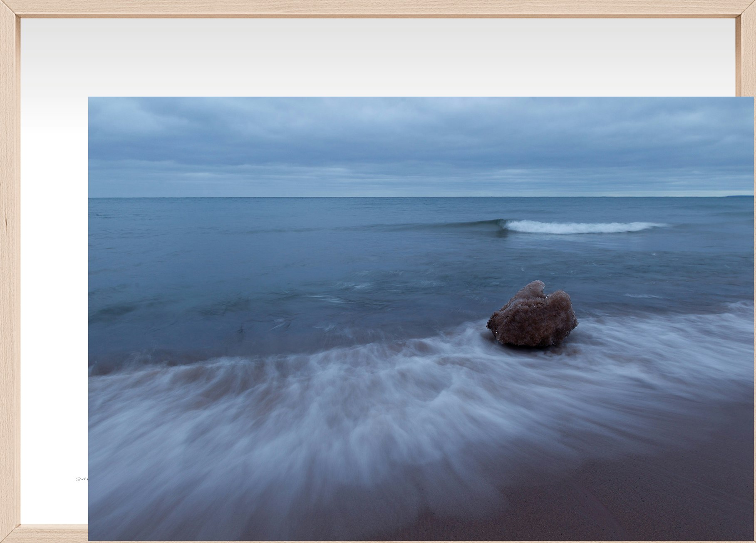The image size is (756, 543).
Task: Click the handwritten signature on the mat
Action: tap(82, 479)
